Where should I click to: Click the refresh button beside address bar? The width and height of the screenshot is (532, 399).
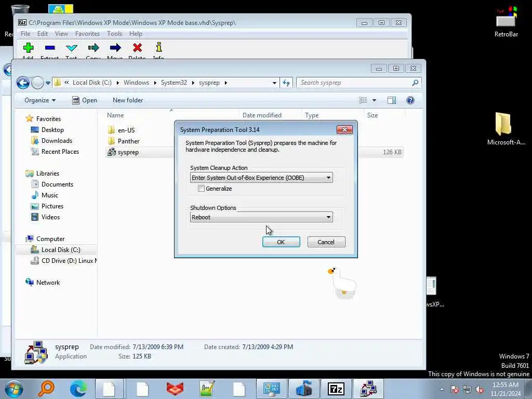coord(286,83)
